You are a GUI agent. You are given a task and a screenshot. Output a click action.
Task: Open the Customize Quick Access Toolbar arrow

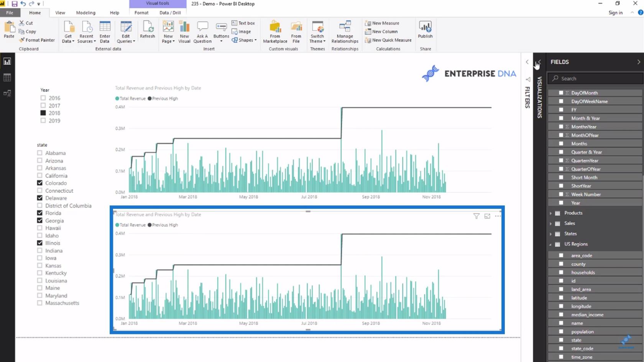point(39,4)
